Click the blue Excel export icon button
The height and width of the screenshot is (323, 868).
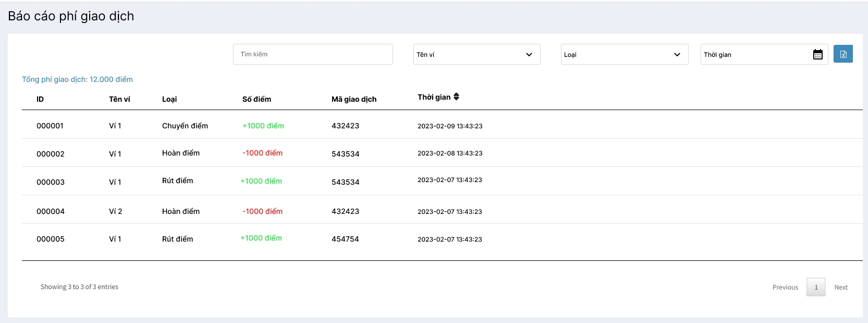842,54
